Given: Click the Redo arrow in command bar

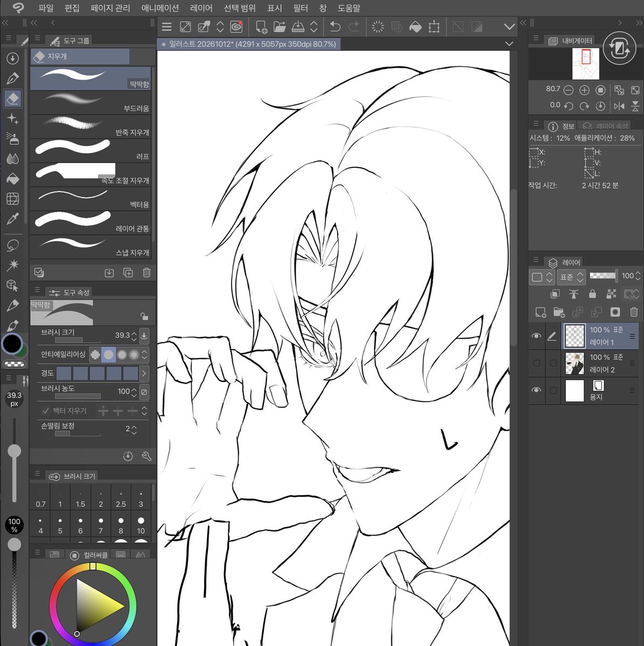Looking at the screenshot, I should 354,26.
